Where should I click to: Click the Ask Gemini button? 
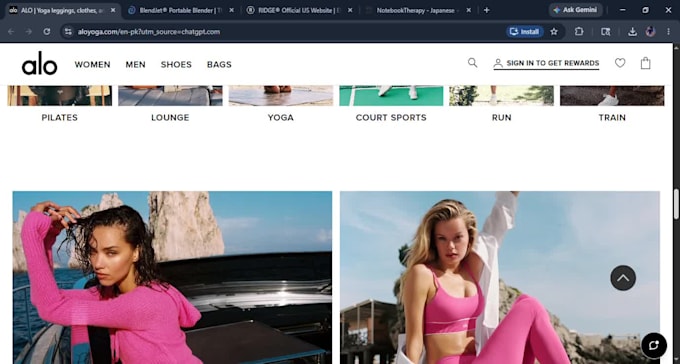click(575, 10)
